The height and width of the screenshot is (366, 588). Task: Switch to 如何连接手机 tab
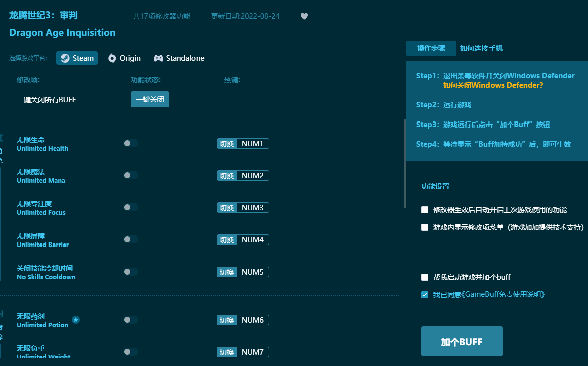[481, 48]
